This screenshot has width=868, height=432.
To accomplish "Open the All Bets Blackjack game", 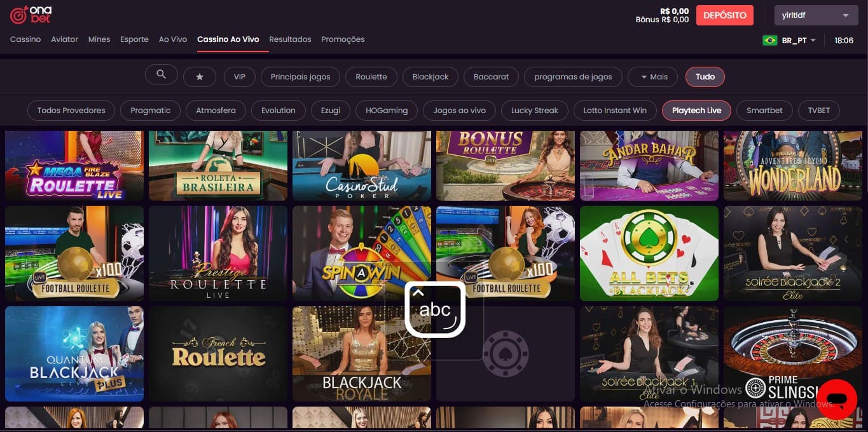I will tap(649, 253).
